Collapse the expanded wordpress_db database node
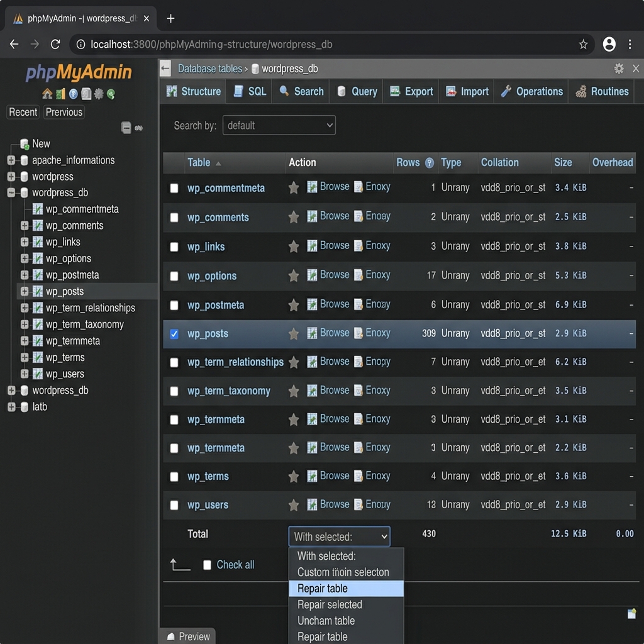644x644 pixels. (x=11, y=192)
